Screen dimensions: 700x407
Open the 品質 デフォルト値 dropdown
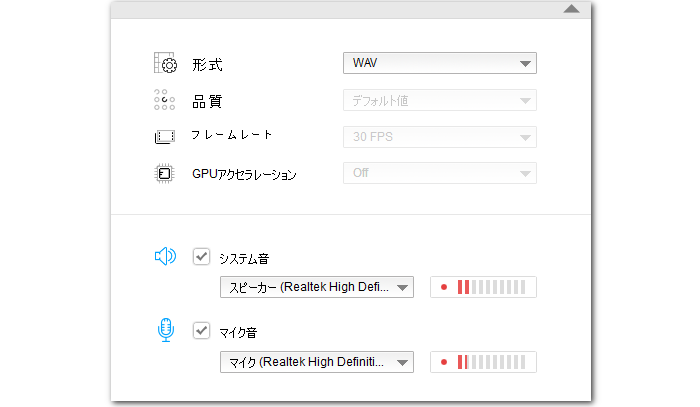click(x=439, y=100)
